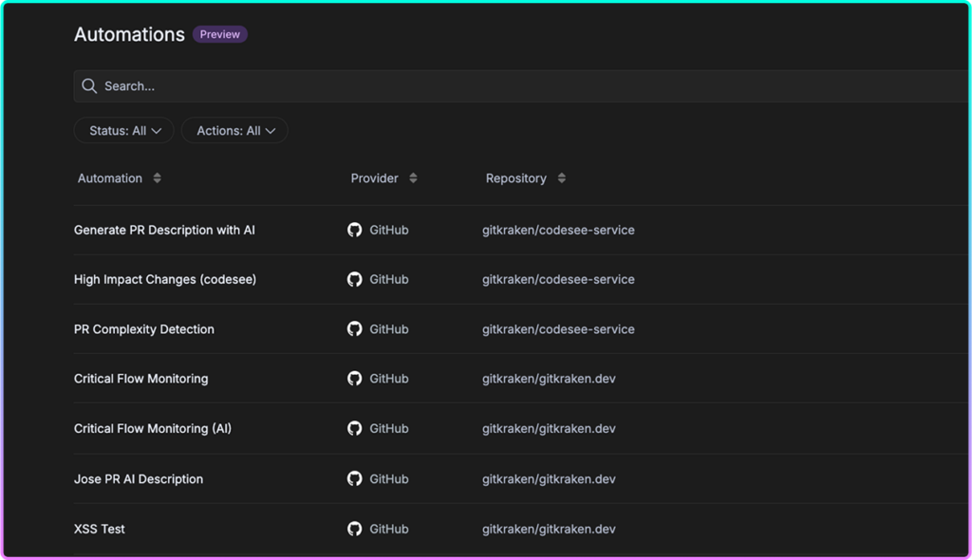Click the GitHub icon next to PR Complexity Detection
Image resolution: width=972 pixels, height=560 pixels.
point(354,328)
